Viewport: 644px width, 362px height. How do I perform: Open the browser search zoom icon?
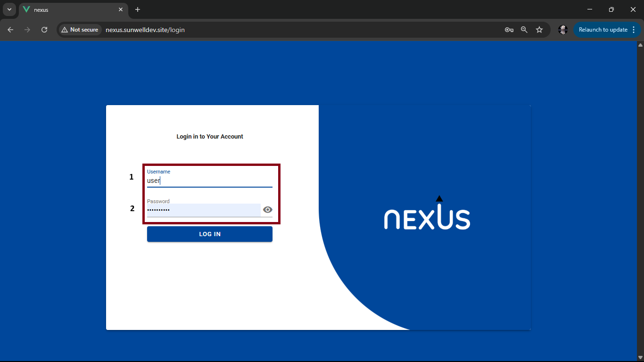tap(524, 30)
